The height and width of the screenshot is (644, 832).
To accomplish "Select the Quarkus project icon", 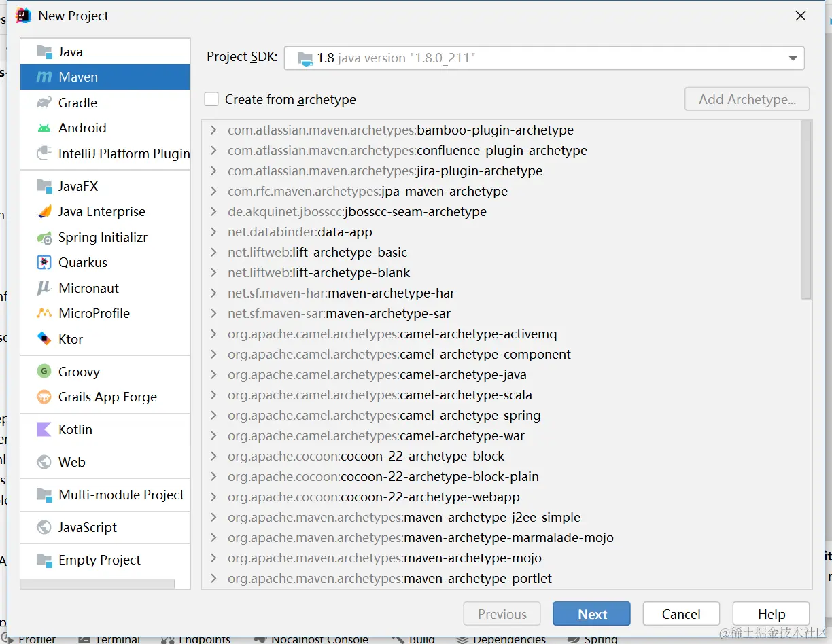I will (44, 262).
